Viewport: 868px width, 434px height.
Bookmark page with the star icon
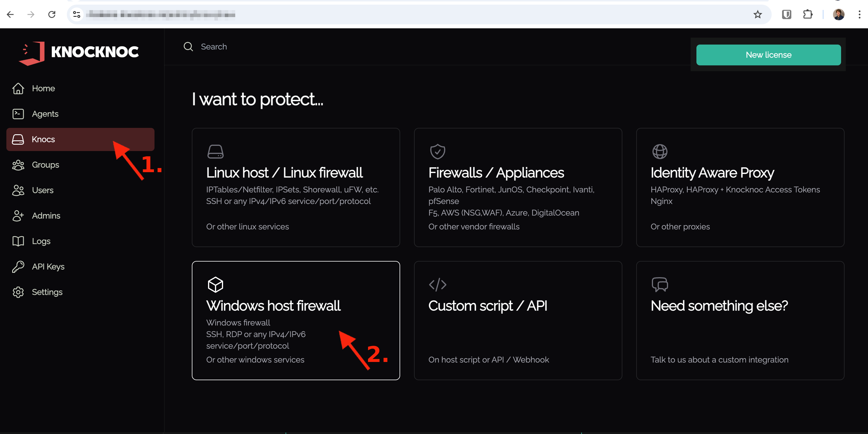point(757,14)
